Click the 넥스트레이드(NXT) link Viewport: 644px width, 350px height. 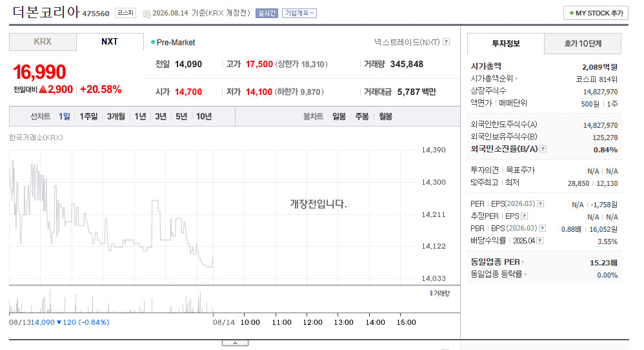click(x=407, y=42)
